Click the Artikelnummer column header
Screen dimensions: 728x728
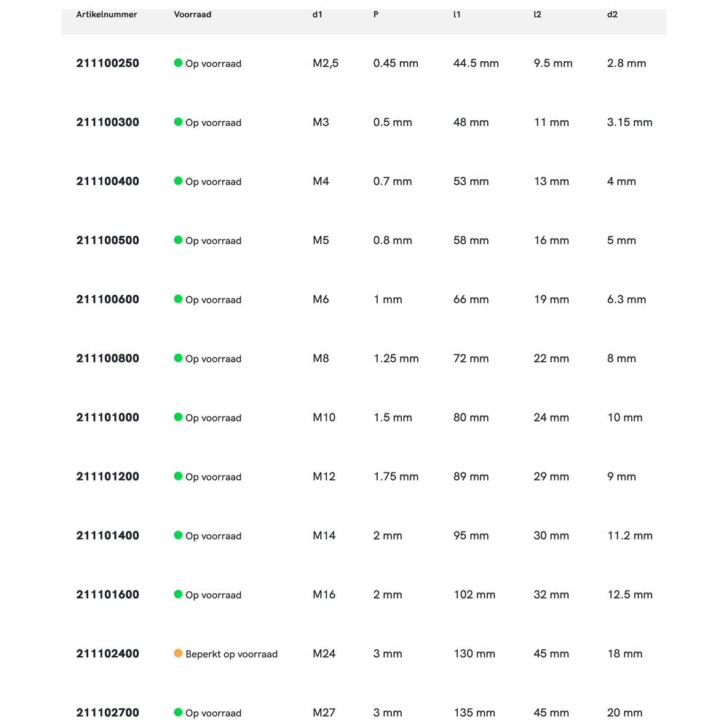pos(106,15)
